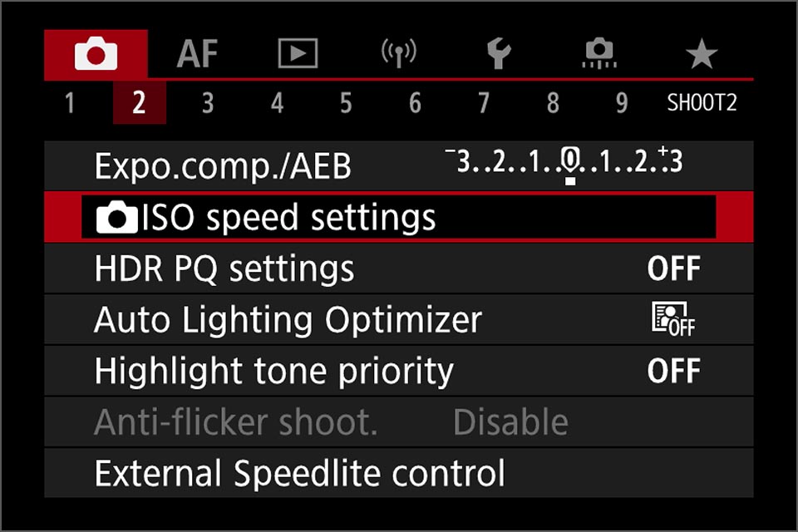
Task: Select the wrench Set-up menu icon
Action: pyautogui.click(x=499, y=52)
